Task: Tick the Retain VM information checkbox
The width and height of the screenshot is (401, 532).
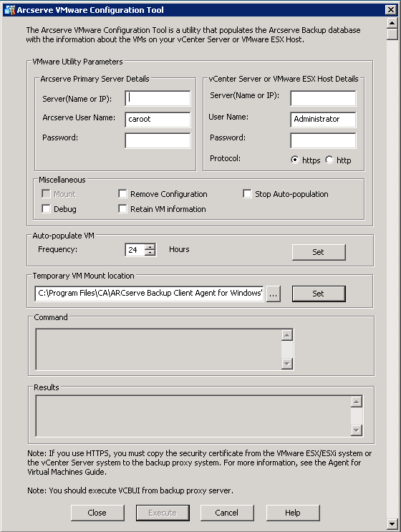Action: [122, 208]
